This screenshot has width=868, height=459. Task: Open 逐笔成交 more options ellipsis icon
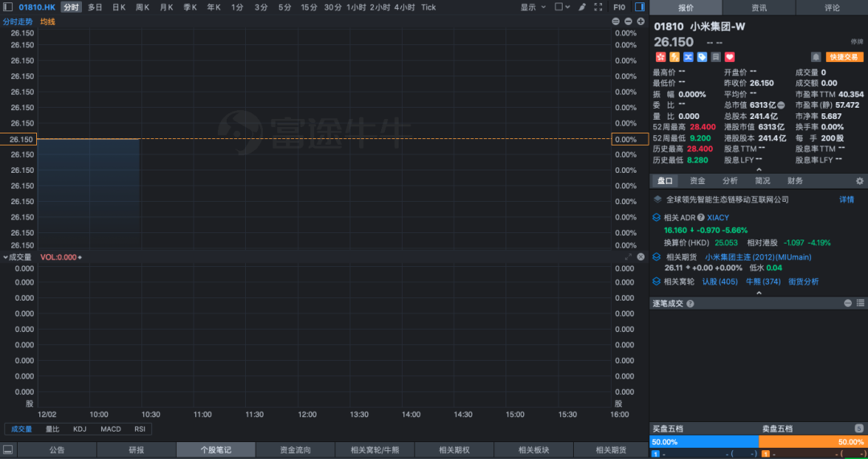pos(848,303)
